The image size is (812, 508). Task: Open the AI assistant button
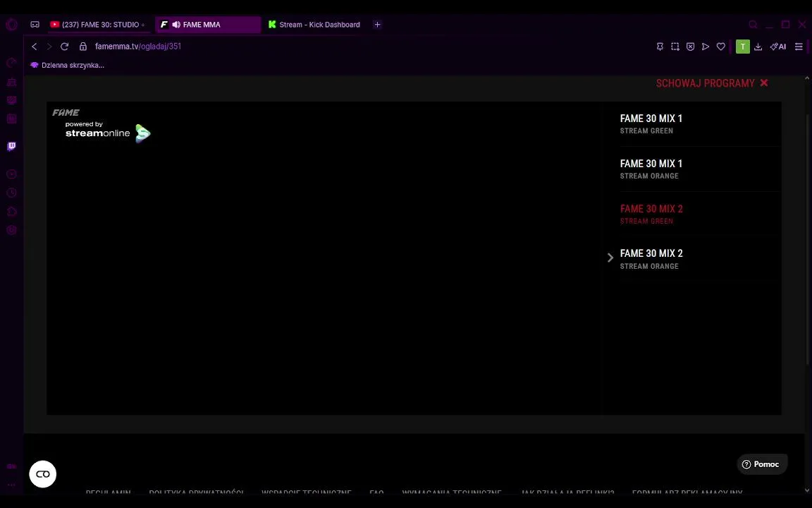[778, 47]
